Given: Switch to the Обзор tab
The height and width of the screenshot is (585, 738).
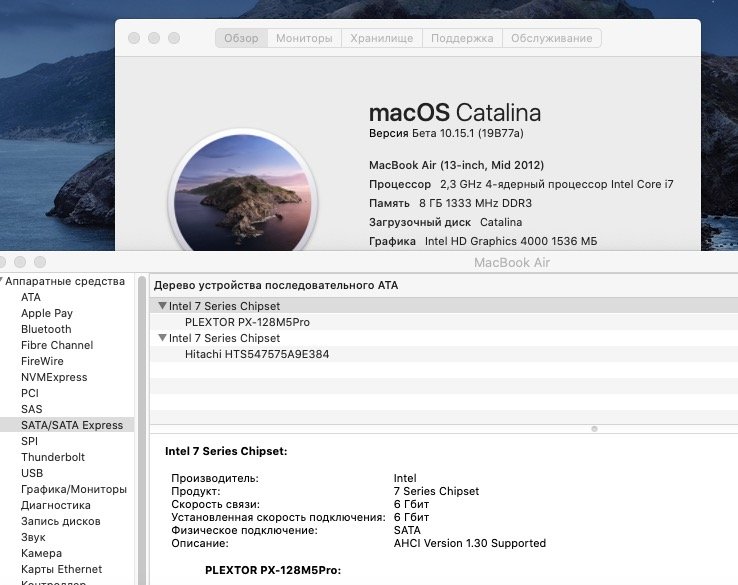Looking at the screenshot, I should (241, 38).
